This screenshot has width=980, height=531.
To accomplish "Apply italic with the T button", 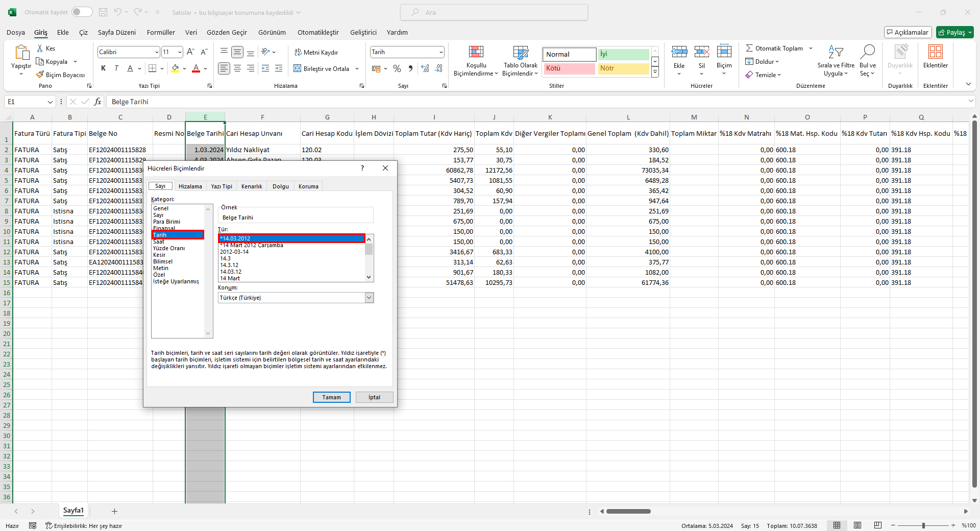I will point(116,68).
